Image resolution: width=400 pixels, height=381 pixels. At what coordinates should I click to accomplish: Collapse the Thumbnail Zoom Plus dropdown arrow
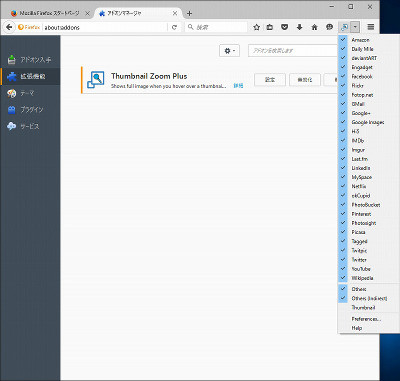click(x=355, y=27)
